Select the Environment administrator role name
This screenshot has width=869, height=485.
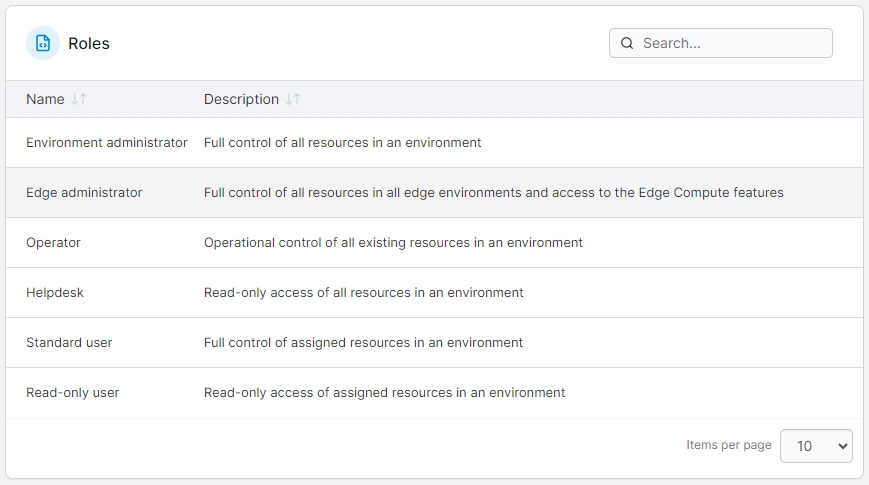click(106, 143)
